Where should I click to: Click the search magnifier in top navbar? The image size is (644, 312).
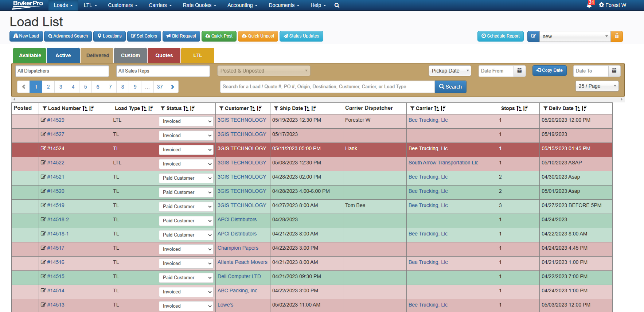[x=337, y=5]
